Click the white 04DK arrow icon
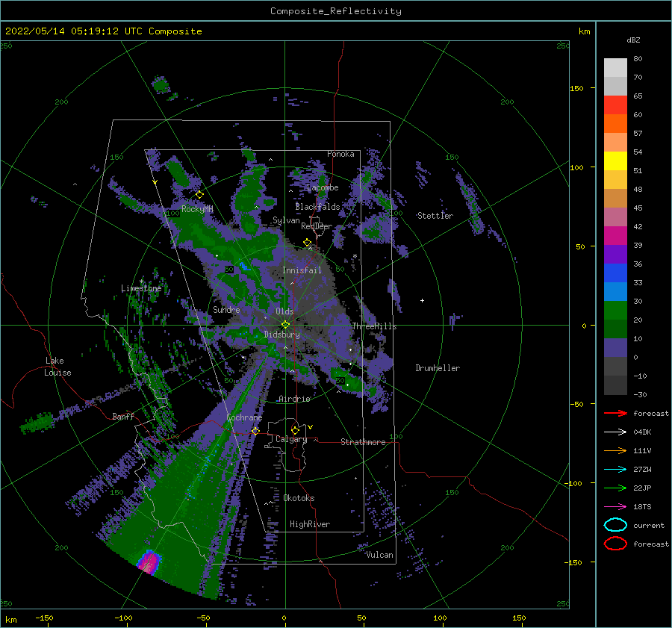672x628 pixels. point(615,432)
